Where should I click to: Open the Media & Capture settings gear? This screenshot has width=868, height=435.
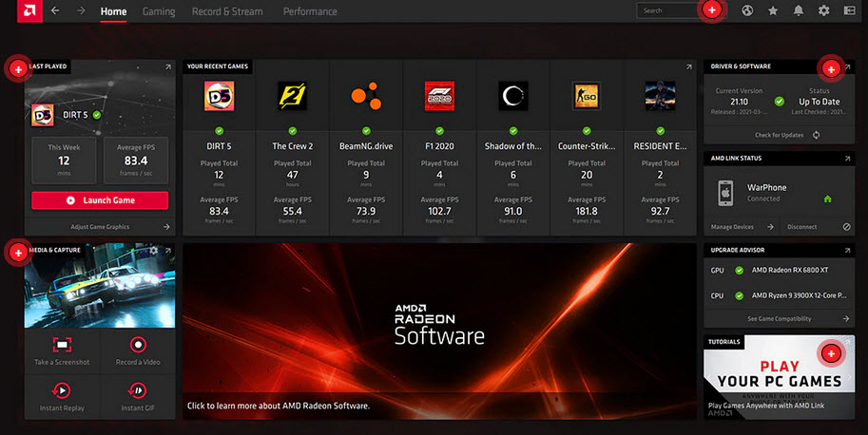(x=153, y=251)
